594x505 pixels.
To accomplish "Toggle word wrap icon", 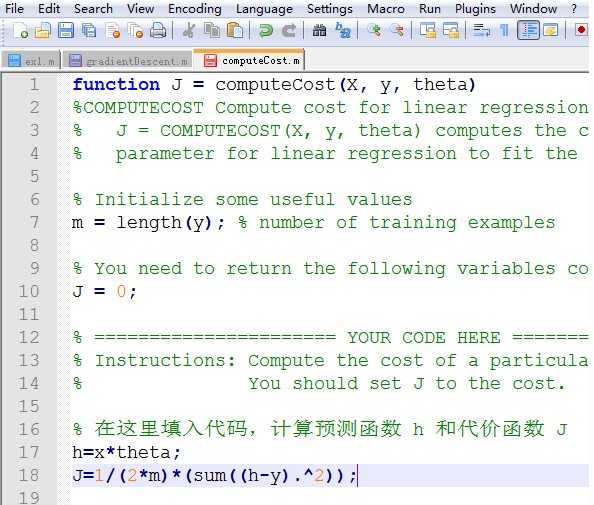I will 481,30.
